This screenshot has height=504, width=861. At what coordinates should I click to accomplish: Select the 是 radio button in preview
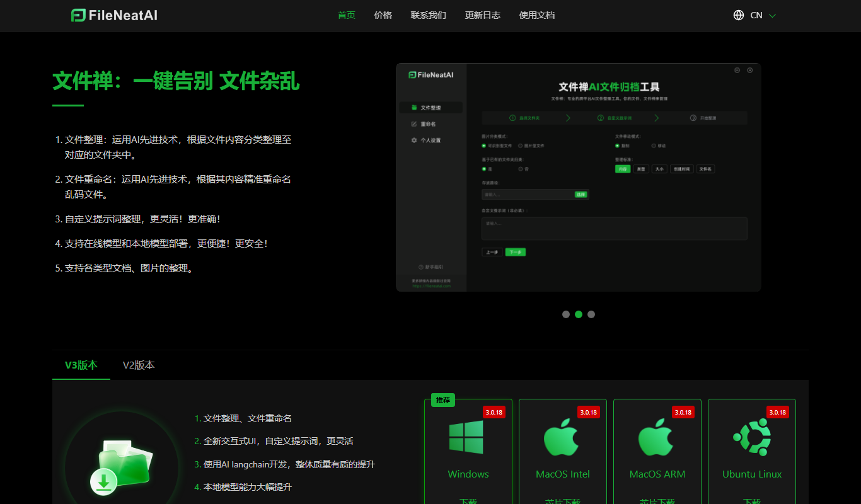coord(484,169)
